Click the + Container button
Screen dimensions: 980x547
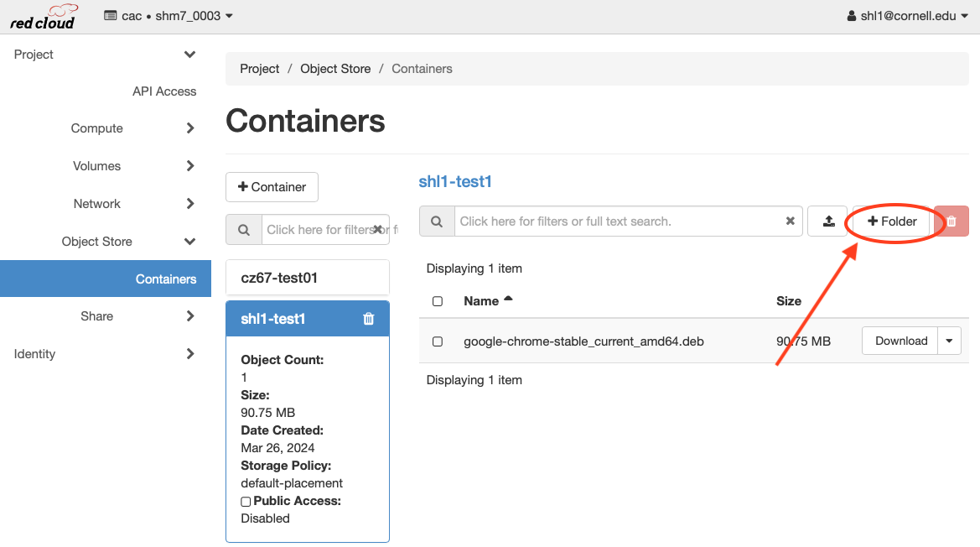(x=272, y=187)
